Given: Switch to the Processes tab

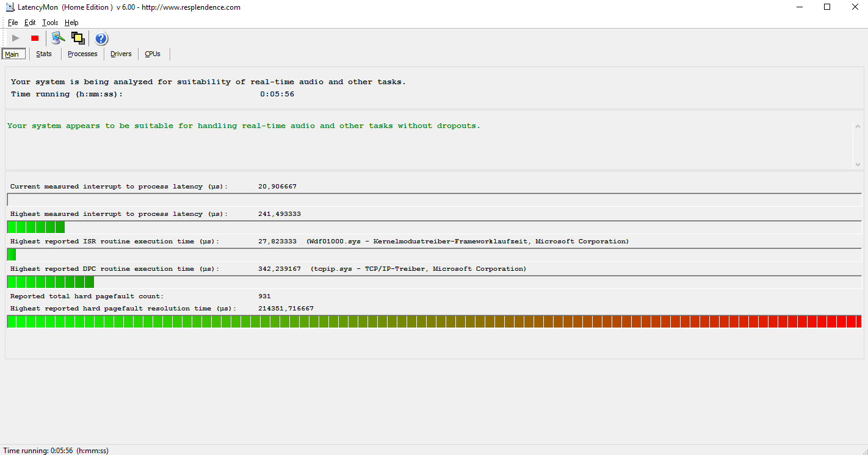Looking at the screenshot, I should point(82,54).
